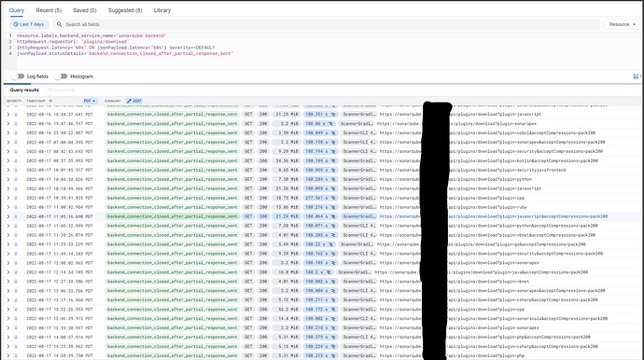
Task: Click the pencil icon next to EDIT
Action: click(129, 101)
